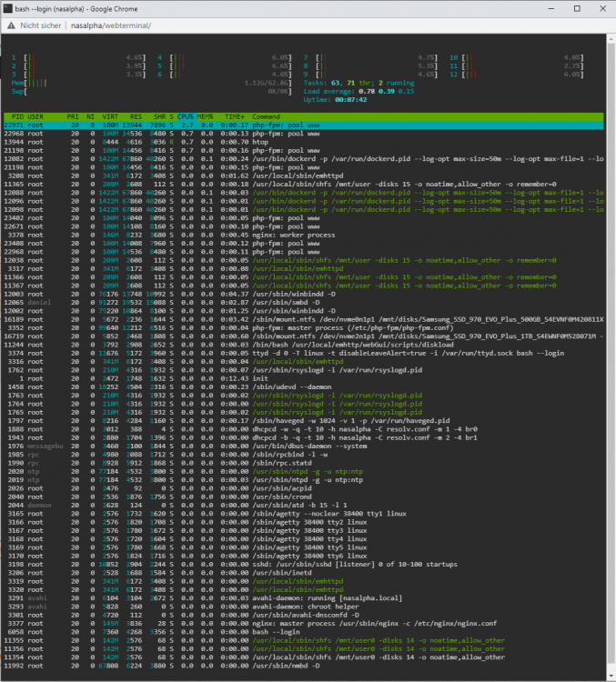This screenshot has height=682, width=616.
Task: Sort by MEM% column header
Action: pos(205,116)
